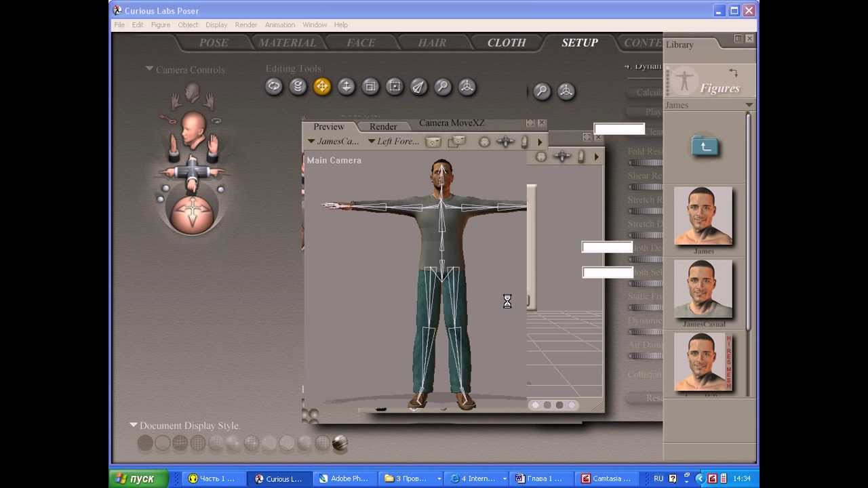Image resolution: width=868 pixels, height=488 pixels.
Task: Select the Twist editing tool
Action: [x=298, y=86]
